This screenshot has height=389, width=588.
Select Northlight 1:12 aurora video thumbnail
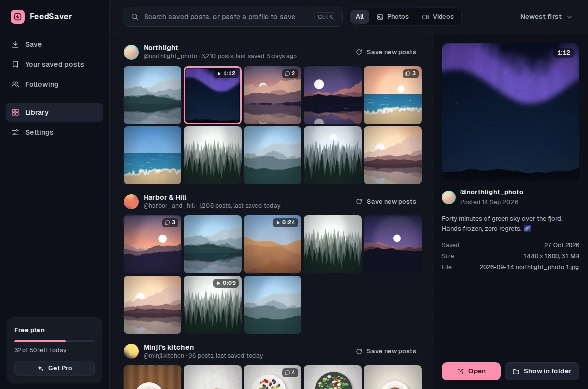point(213,95)
